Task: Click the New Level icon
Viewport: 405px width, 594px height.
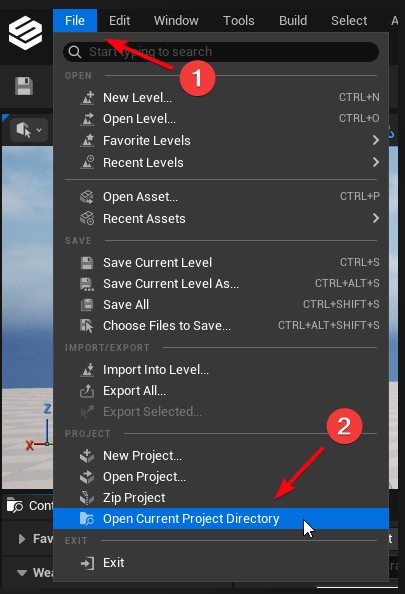Action: [x=87, y=98]
